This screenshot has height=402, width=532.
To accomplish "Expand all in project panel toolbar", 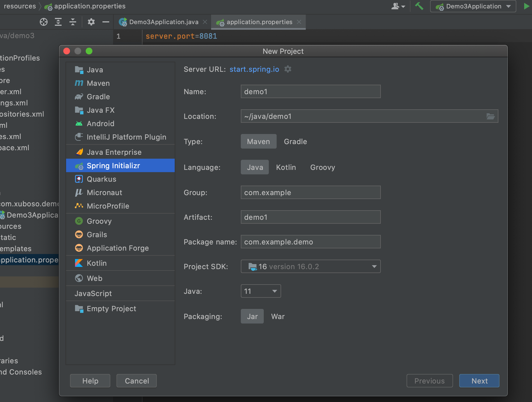I will pos(58,22).
